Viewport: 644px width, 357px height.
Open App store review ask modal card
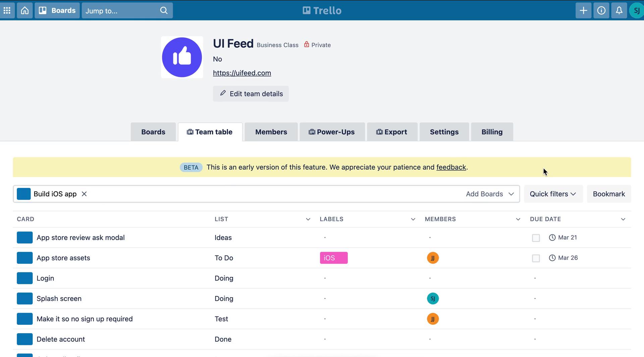click(80, 238)
